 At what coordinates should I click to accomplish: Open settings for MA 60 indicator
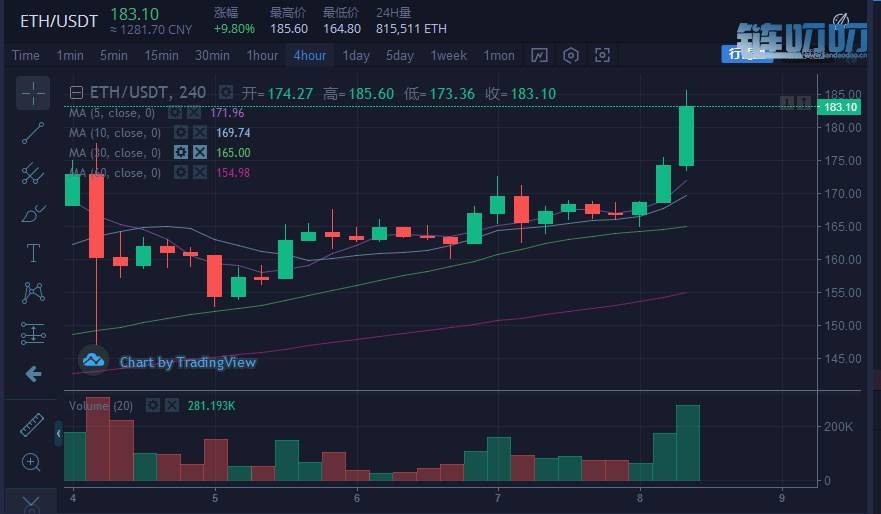point(181,172)
